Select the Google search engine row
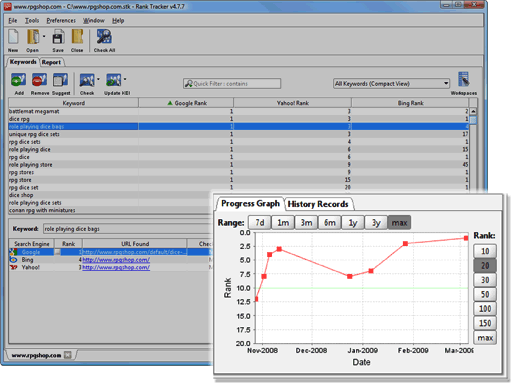Screen dimensions: 512x383 coord(111,252)
